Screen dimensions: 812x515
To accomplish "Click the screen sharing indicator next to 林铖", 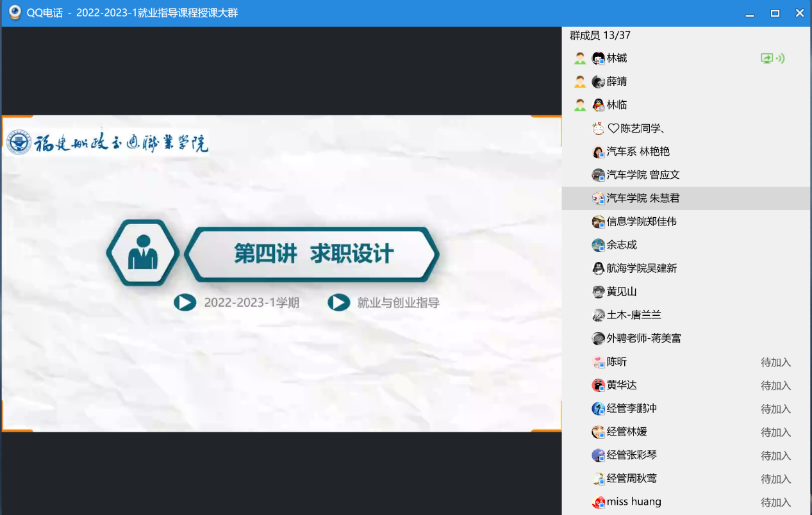I will (x=766, y=58).
